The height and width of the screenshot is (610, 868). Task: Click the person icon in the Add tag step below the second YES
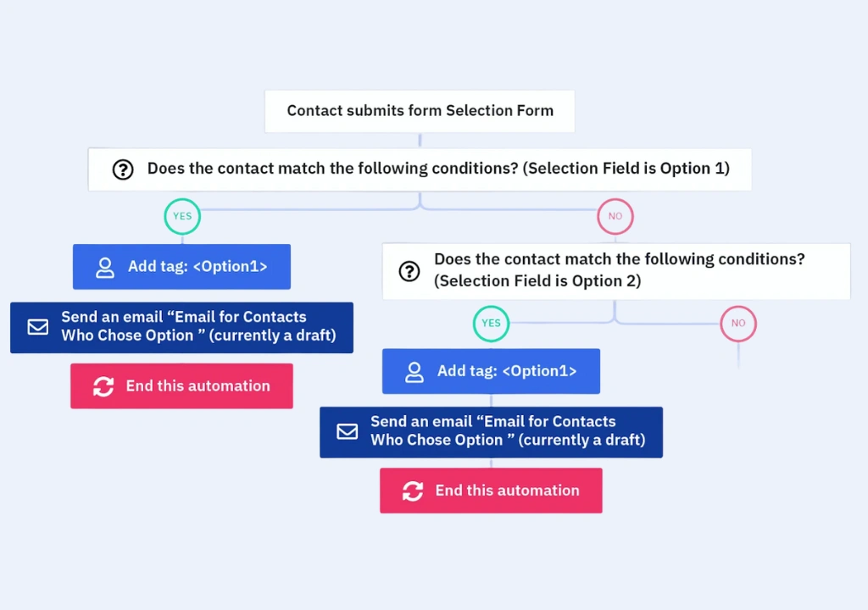(x=415, y=372)
